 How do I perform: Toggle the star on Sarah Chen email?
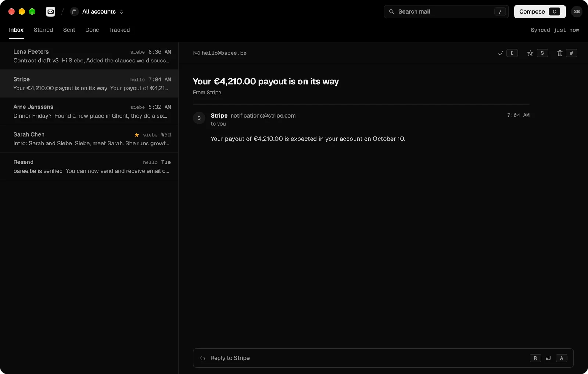[x=137, y=135]
